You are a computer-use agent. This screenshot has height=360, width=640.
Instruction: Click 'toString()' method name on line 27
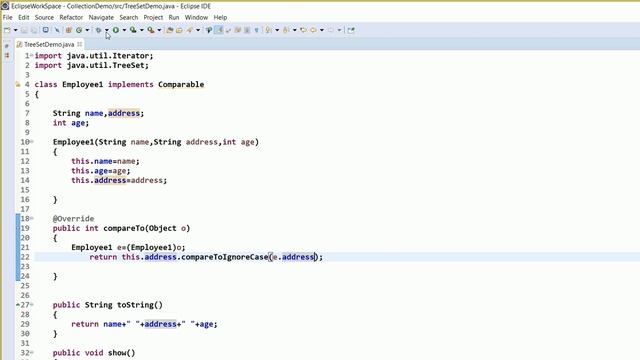(x=140, y=304)
